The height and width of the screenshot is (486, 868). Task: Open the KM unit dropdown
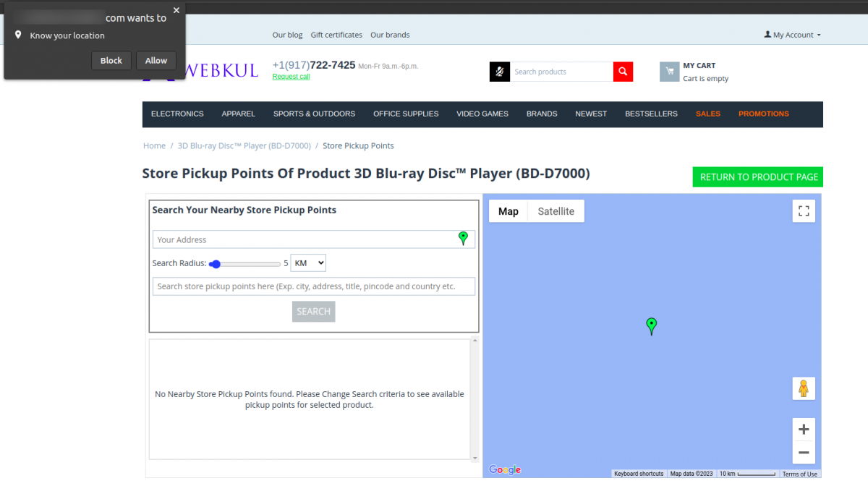[308, 263]
